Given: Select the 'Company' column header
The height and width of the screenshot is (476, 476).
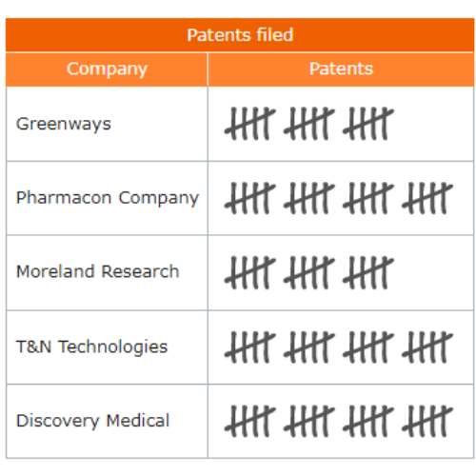Looking at the screenshot, I should pyautogui.click(x=107, y=69).
